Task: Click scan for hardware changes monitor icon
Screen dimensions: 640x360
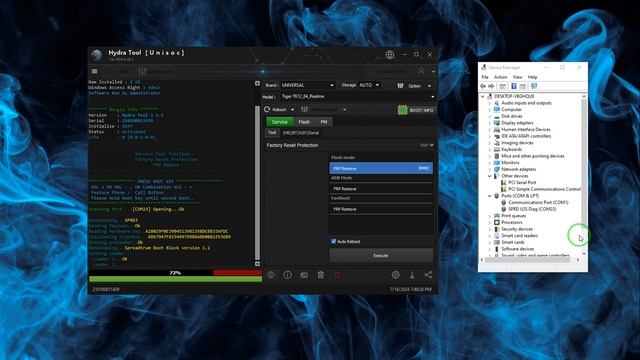Action: coord(534,86)
